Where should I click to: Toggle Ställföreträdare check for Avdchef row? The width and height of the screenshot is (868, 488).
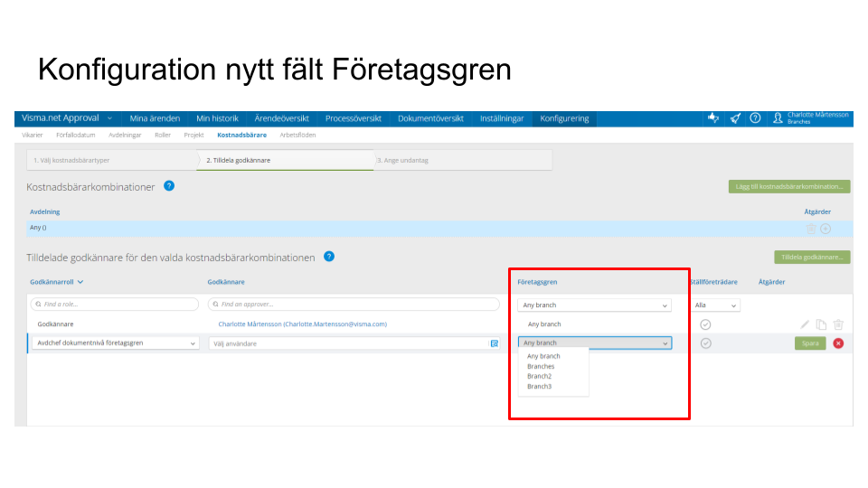[706, 343]
